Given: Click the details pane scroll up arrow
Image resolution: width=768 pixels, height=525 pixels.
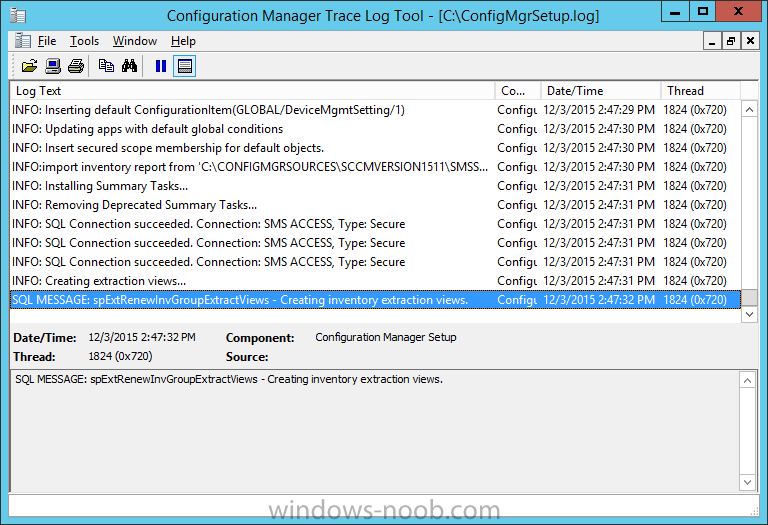Looking at the screenshot, I should [747, 380].
